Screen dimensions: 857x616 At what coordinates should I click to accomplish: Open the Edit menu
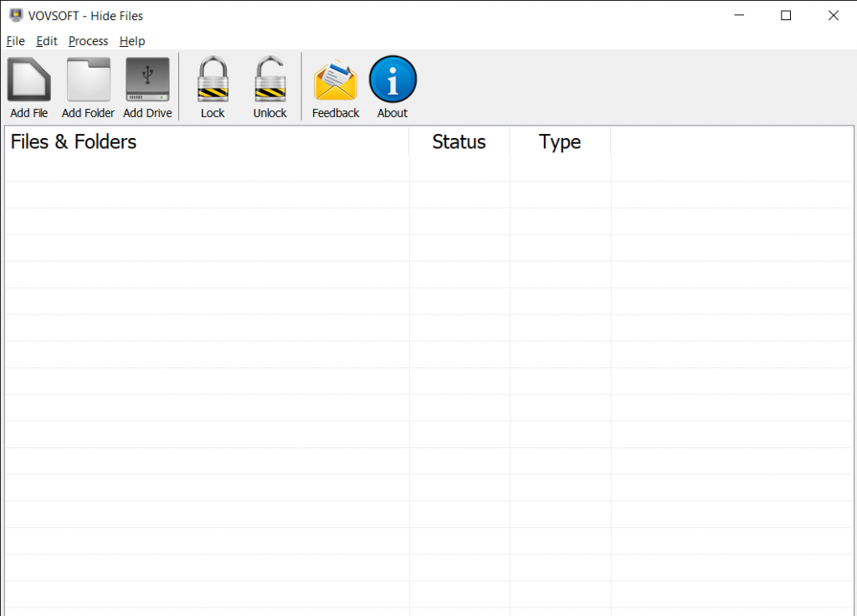click(47, 41)
